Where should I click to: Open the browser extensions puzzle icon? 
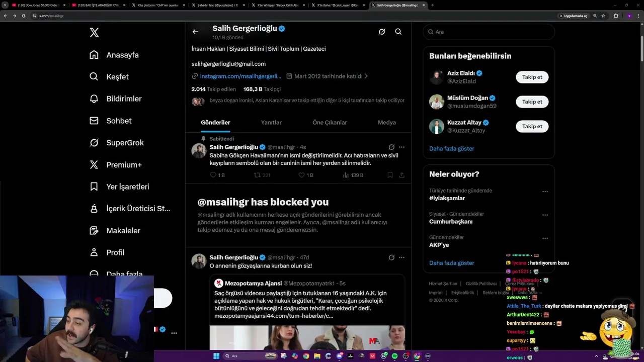tap(616, 16)
